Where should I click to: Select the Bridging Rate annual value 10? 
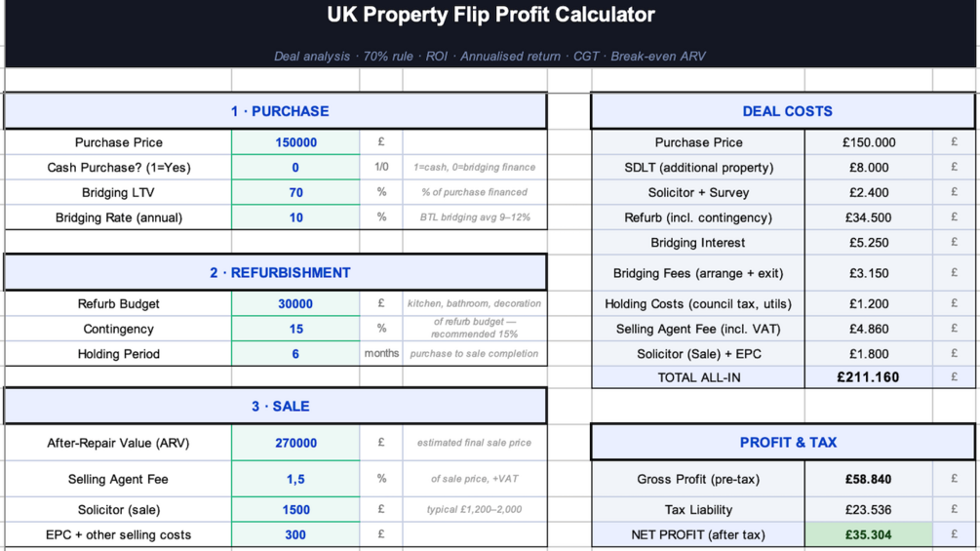point(295,217)
